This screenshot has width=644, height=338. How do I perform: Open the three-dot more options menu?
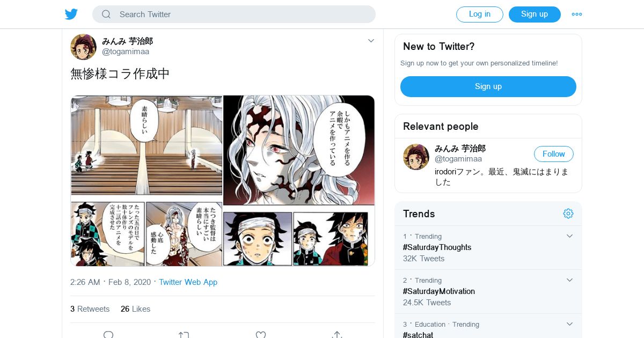577,14
